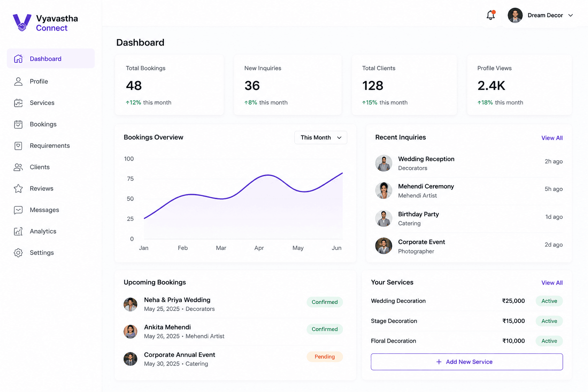
Task: Click the plus icon on Add New Service
Action: pyautogui.click(x=439, y=362)
